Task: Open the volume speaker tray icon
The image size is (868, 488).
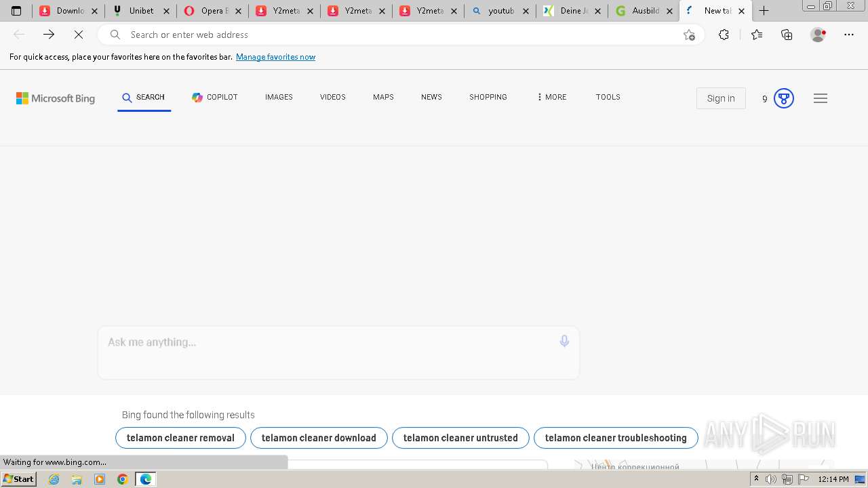Action: [771, 479]
